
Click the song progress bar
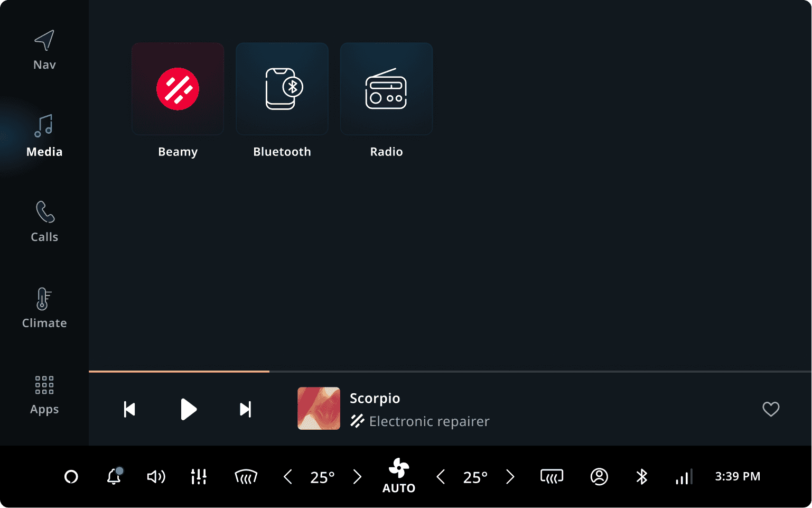(x=450, y=372)
